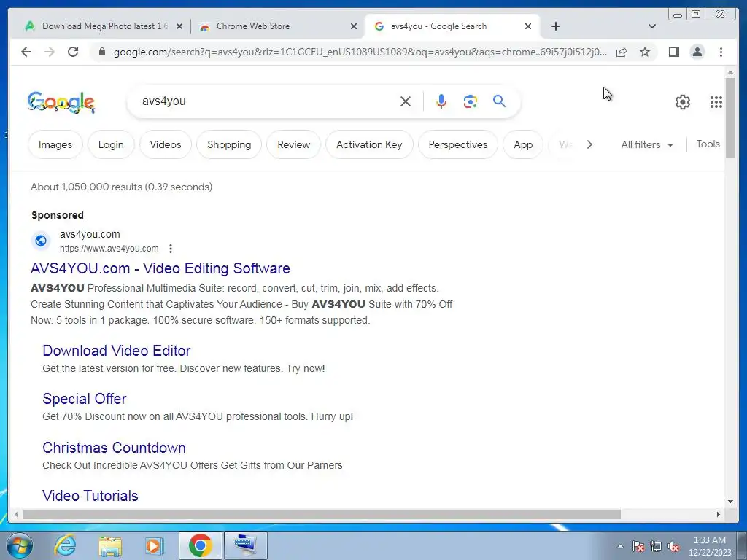747x560 pixels.
Task: Close the Chrome Web Store tab
Action: pyautogui.click(x=354, y=27)
